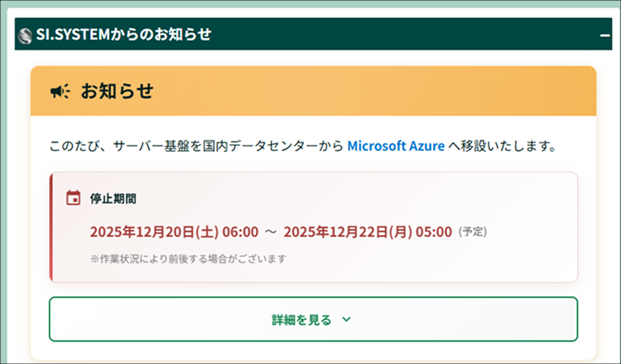Viewport: 621px width, 364px height.
Task: Click the megaphone announcement icon
Action: 60,91
